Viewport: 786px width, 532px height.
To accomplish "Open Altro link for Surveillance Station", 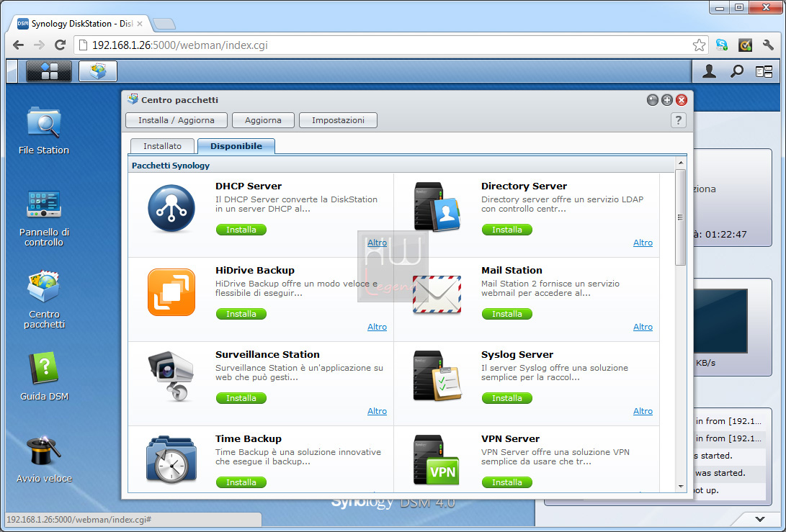I will point(377,411).
